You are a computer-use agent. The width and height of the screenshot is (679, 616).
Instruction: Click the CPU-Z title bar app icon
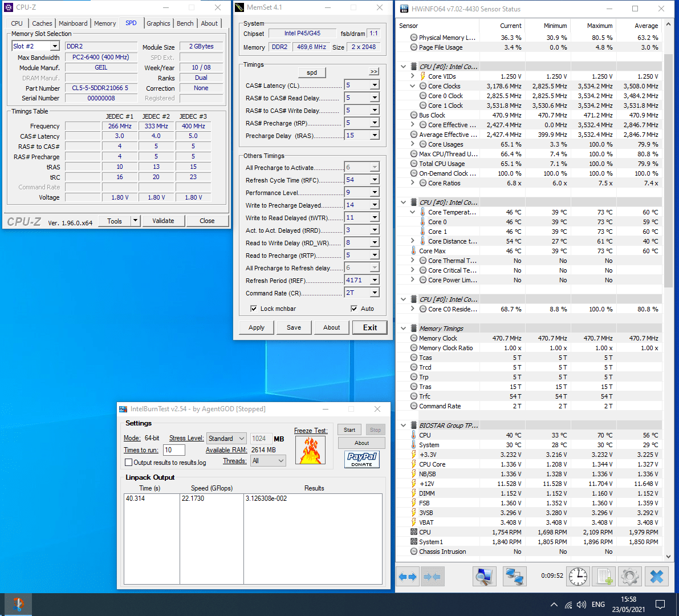pos(9,7)
